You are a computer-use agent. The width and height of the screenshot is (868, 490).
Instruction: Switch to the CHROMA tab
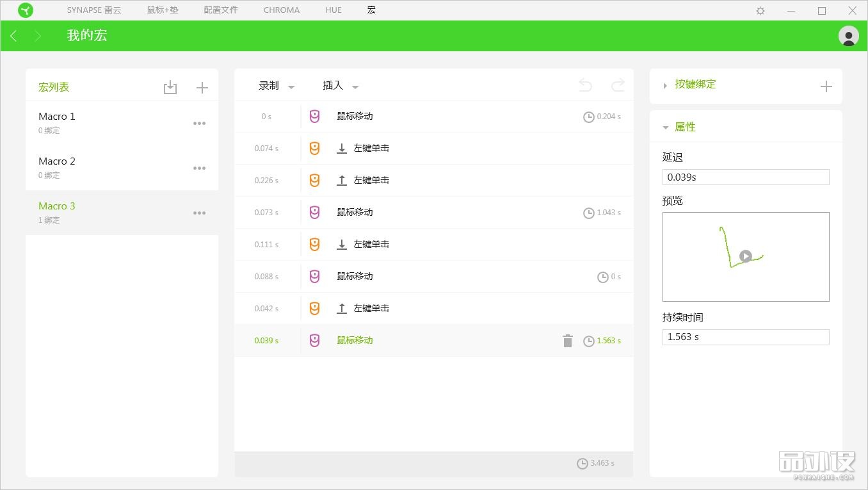click(x=281, y=10)
